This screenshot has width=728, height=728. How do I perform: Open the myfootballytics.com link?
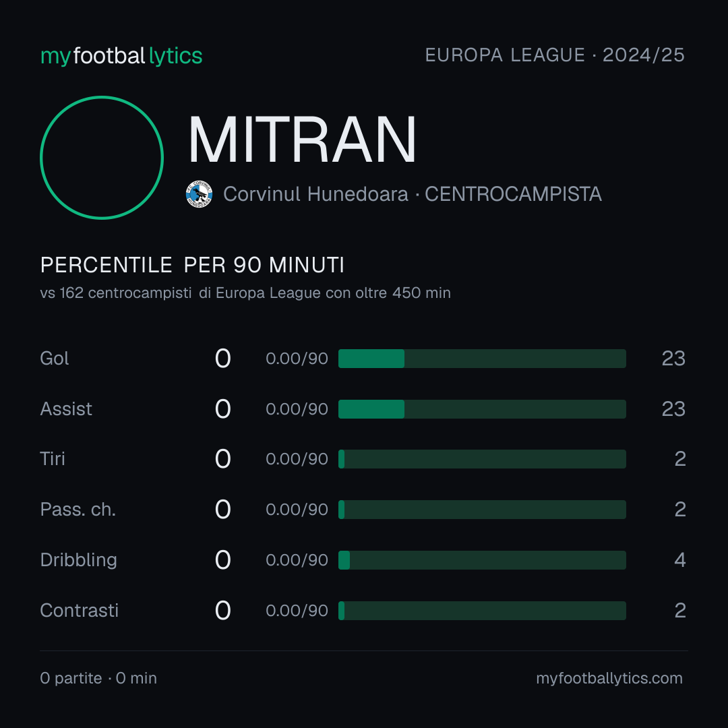609,678
